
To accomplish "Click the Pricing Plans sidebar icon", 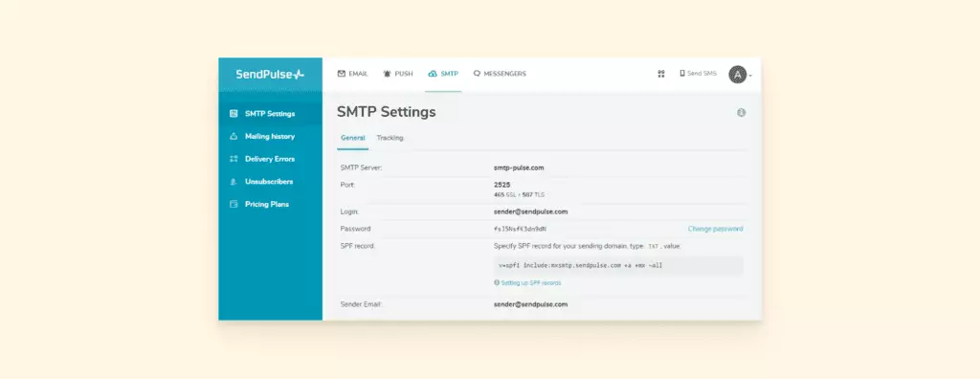I will tap(234, 204).
